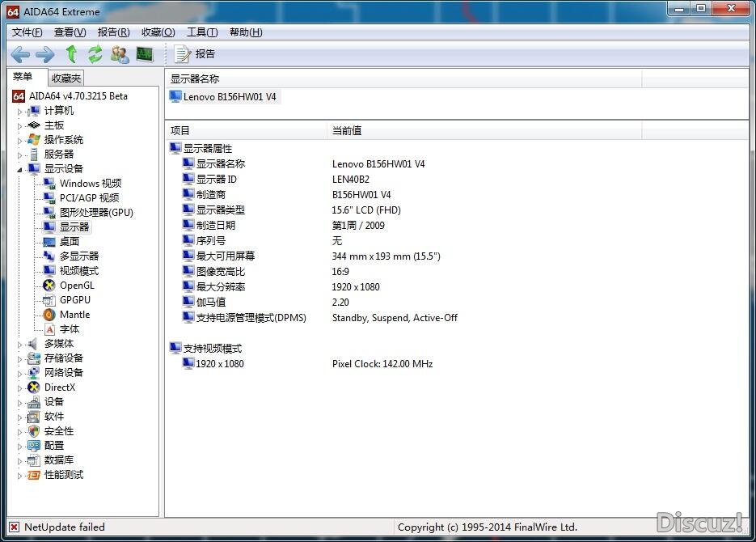
Task: Select 图形处理器(GPU) in the tree
Action: point(95,213)
